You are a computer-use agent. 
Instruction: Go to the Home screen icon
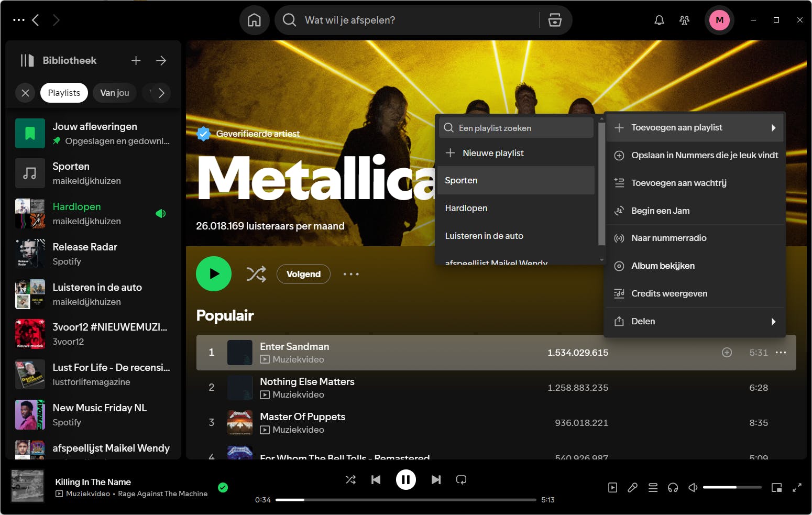pyautogui.click(x=254, y=20)
